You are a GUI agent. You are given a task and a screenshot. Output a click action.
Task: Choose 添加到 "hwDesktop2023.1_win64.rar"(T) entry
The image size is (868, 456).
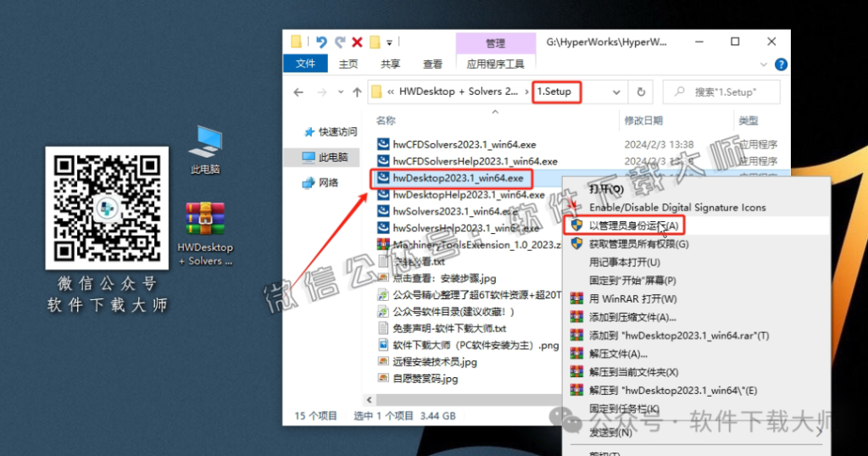[679, 336]
